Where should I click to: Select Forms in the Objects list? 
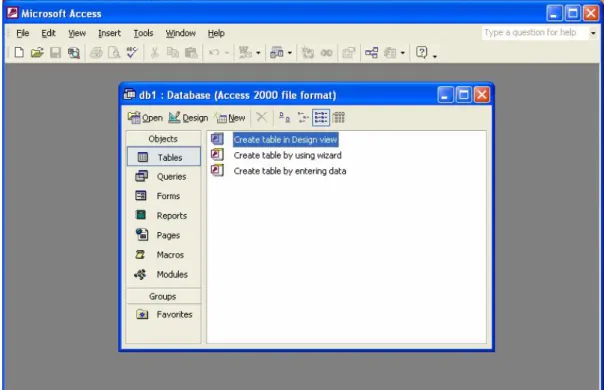point(164,196)
